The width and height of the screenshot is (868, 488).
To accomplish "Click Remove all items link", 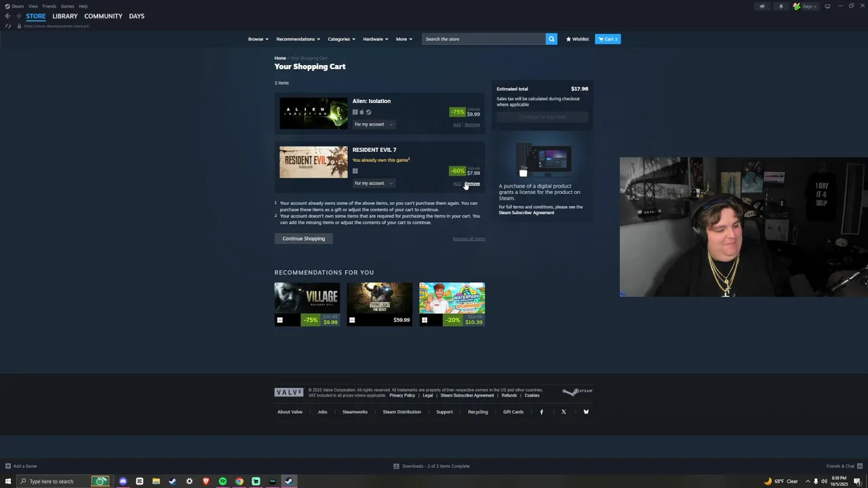I will click(469, 239).
